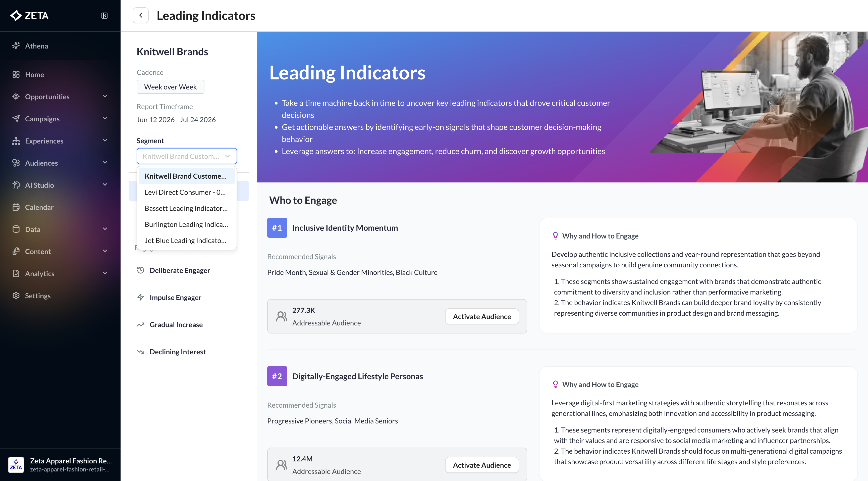Viewport: 868px width, 481px height.
Task: Click the lightbulb icon in the #1 Why and How card
Action: (555, 236)
